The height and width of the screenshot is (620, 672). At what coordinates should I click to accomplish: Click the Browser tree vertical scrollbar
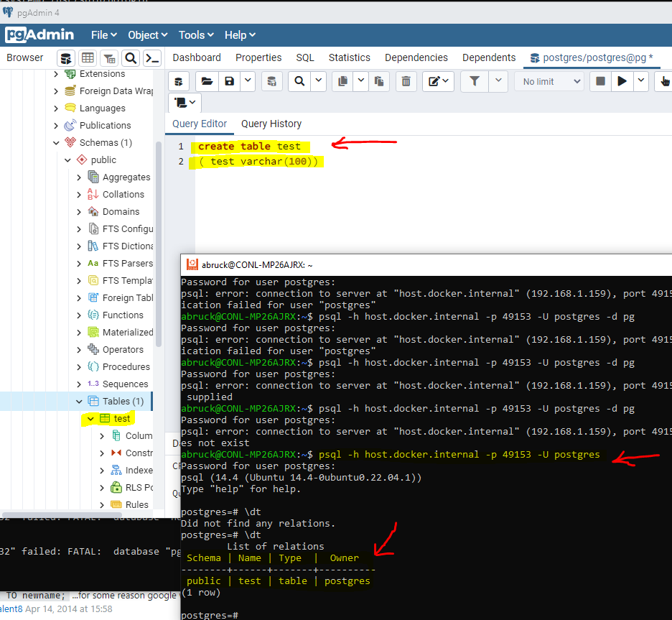158,244
